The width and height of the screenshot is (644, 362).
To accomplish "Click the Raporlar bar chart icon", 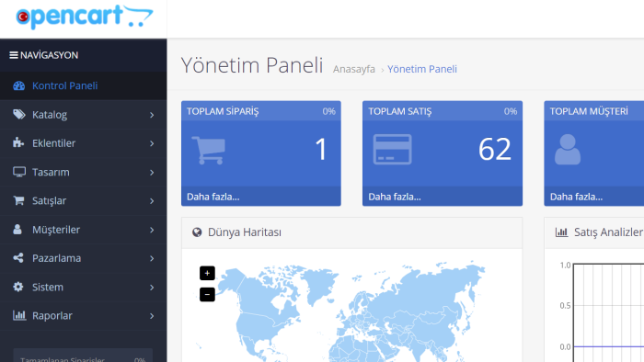I will click(x=19, y=315).
